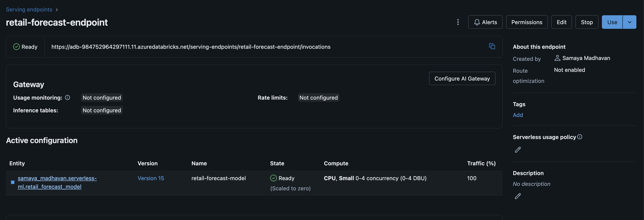Select the checkbox on the retail-forecast-model row
Screen dimensions: 644x220
tap(12, 182)
